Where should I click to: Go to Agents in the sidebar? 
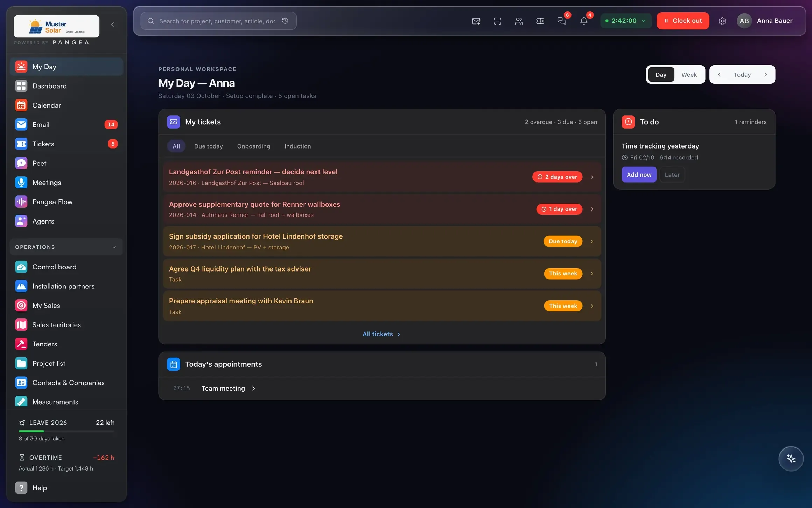(x=66, y=221)
